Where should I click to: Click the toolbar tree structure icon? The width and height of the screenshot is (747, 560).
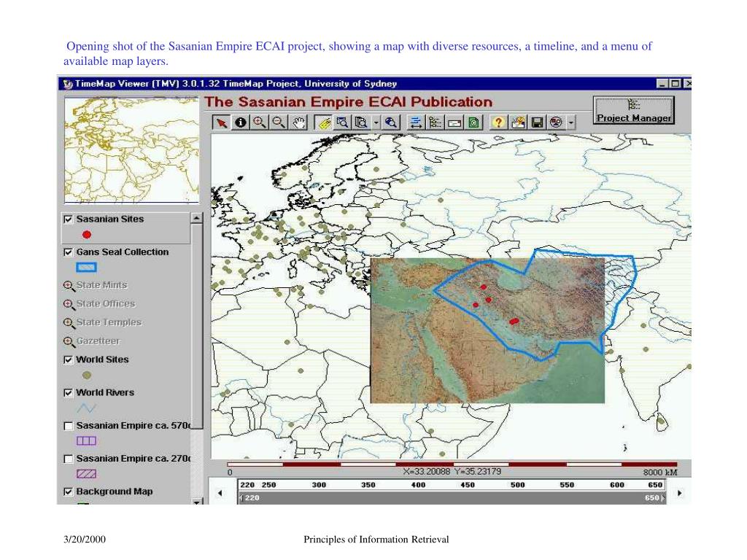435,122
